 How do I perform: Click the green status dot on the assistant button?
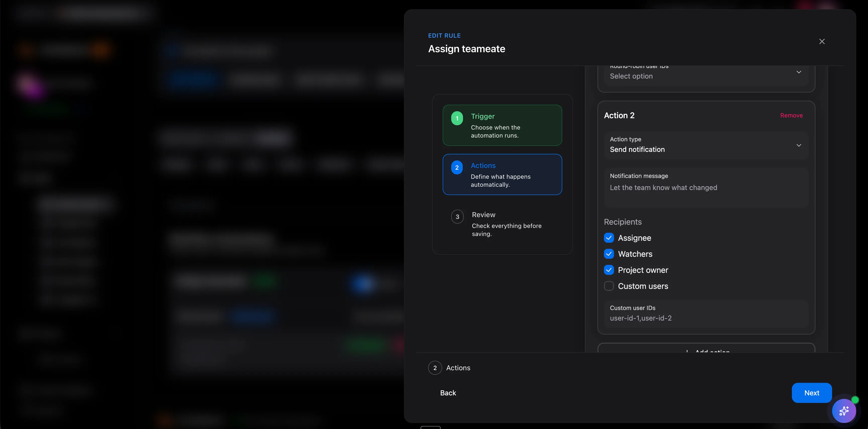tap(855, 400)
